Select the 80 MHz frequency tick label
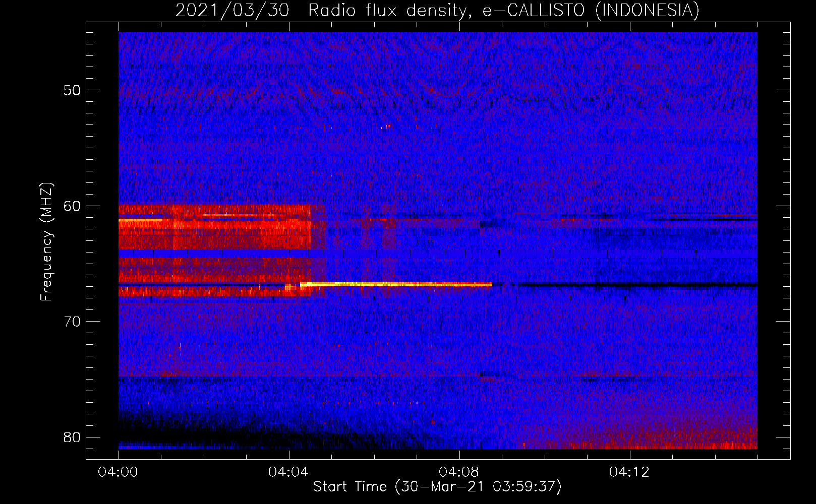816x504 pixels. tap(72, 437)
